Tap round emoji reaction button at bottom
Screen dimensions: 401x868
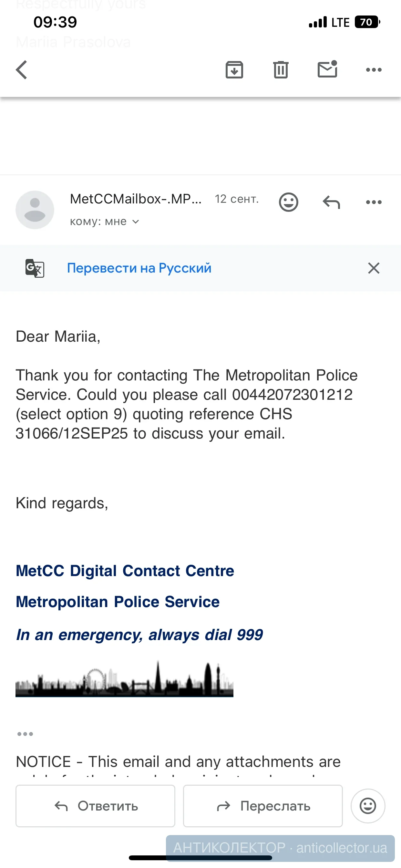coord(368,806)
